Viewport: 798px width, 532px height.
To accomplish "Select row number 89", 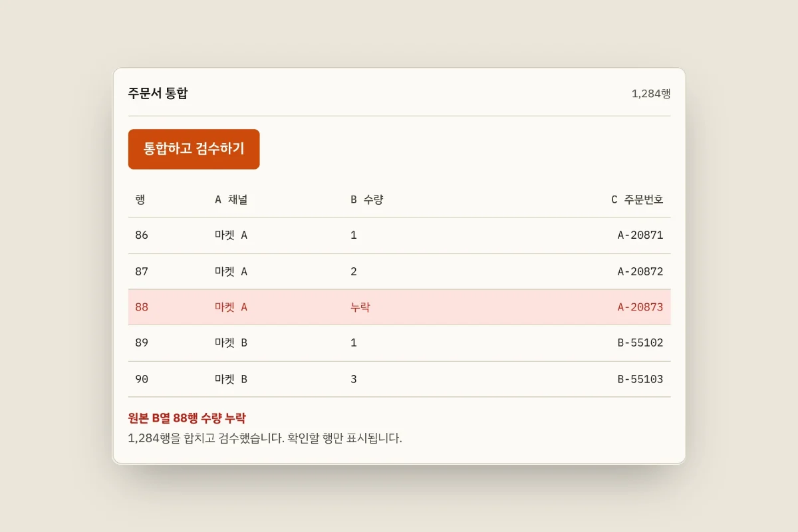I will pos(142,343).
